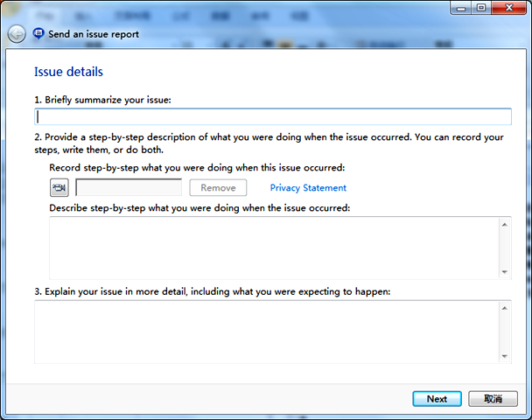Minimize the issue report window
The height and width of the screenshot is (420, 532).
pyautogui.click(x=460, y=8)
